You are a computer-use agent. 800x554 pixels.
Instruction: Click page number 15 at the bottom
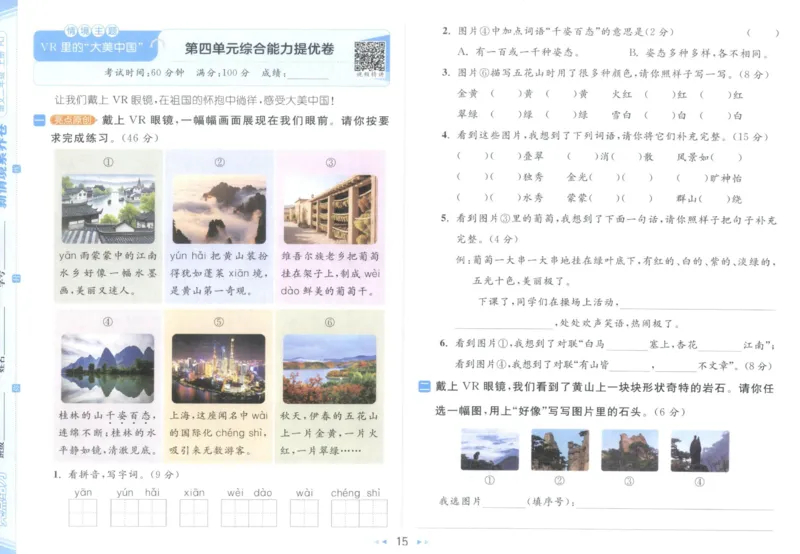coord(402,541)
